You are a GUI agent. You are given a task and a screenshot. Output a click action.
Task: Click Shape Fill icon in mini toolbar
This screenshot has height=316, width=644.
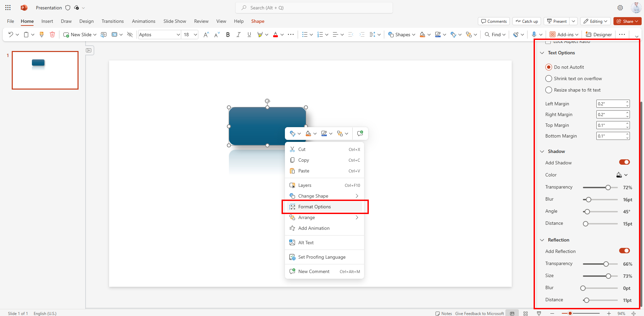[x=308, y=134]
